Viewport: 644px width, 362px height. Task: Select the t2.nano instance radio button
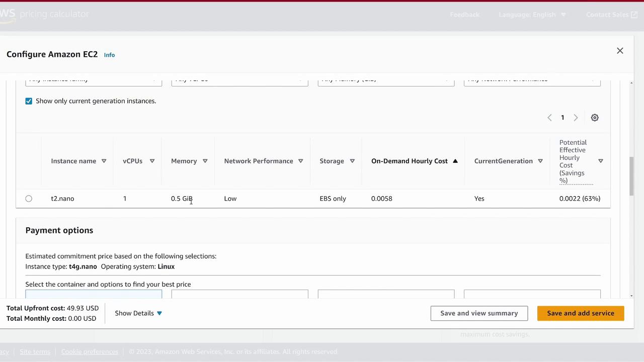pyautogui.click(x=29, y=199)
